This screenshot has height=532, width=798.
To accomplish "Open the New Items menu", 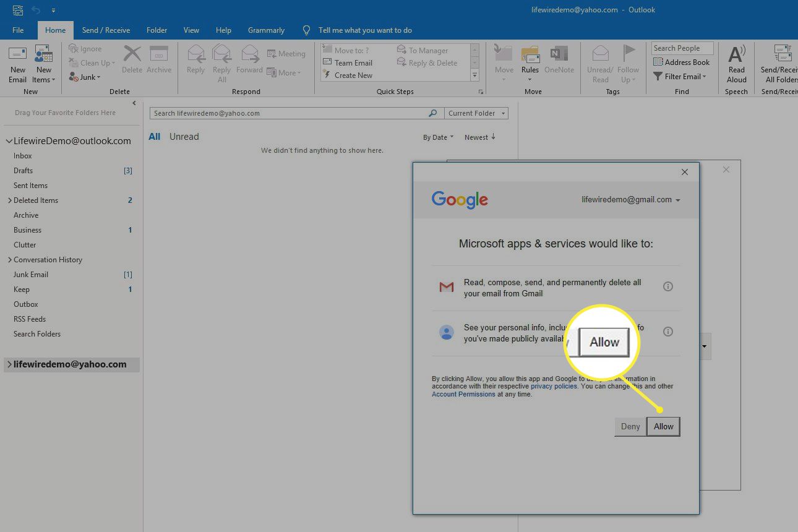I will point(44,64).
